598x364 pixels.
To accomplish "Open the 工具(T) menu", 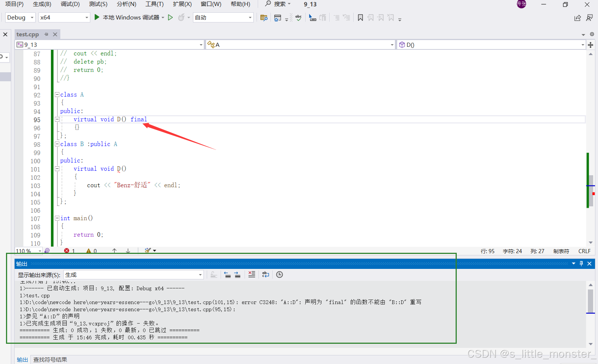I will pos(154,4).
